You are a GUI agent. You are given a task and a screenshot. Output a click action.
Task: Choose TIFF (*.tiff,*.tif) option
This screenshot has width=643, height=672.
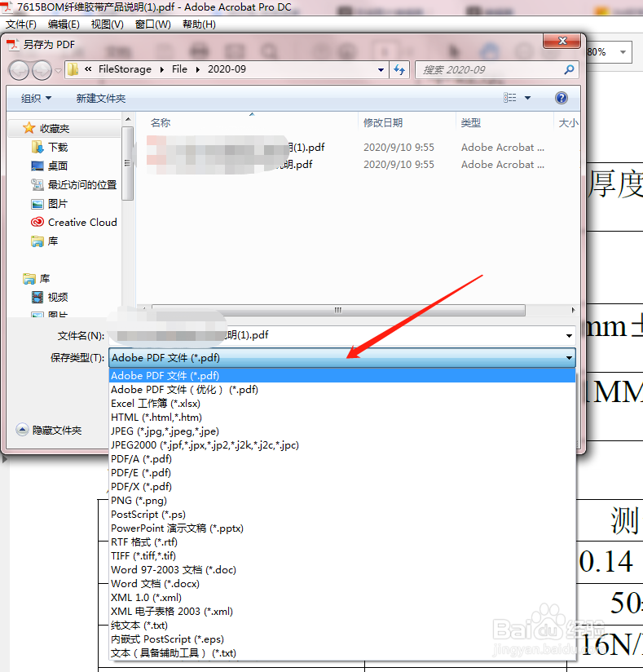[x=341, y=556]
